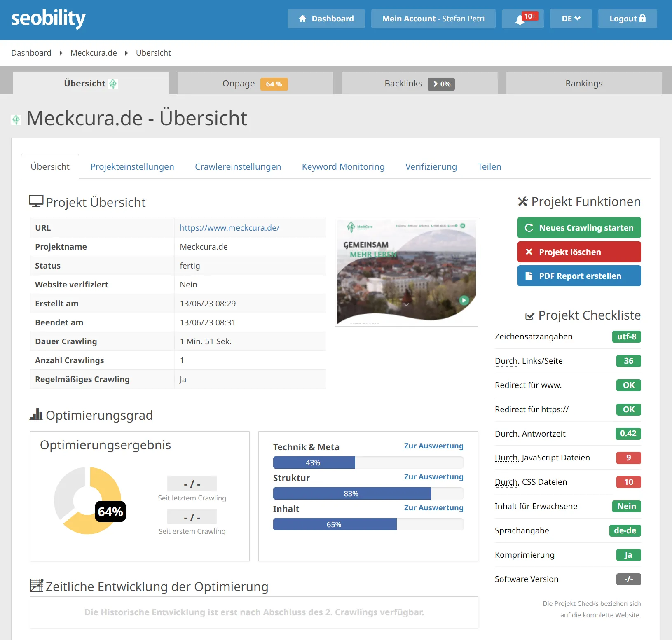Click the '- / -' above Seit letztem Crawling

pos(192,484)
